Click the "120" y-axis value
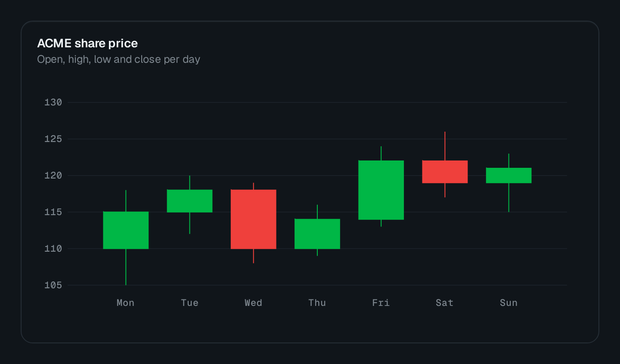The height and width of the screenshot is (364, 620). 53,176
